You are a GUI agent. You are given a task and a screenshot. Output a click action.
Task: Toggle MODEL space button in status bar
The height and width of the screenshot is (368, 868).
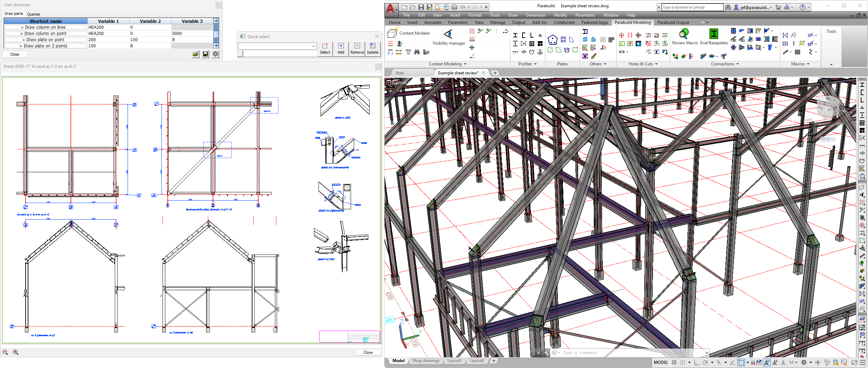[661, 362]
